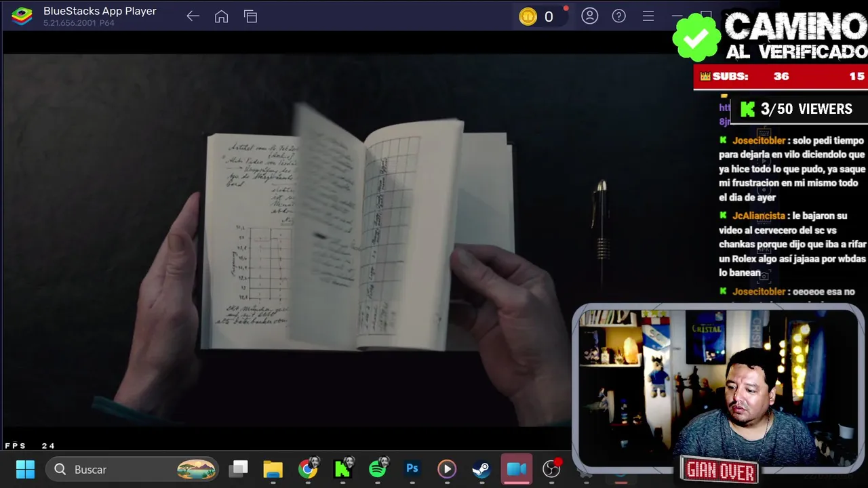Click the SUBS: 36 counter bar
This screenshot has width=868, height=488.
(x=780, y=77)
